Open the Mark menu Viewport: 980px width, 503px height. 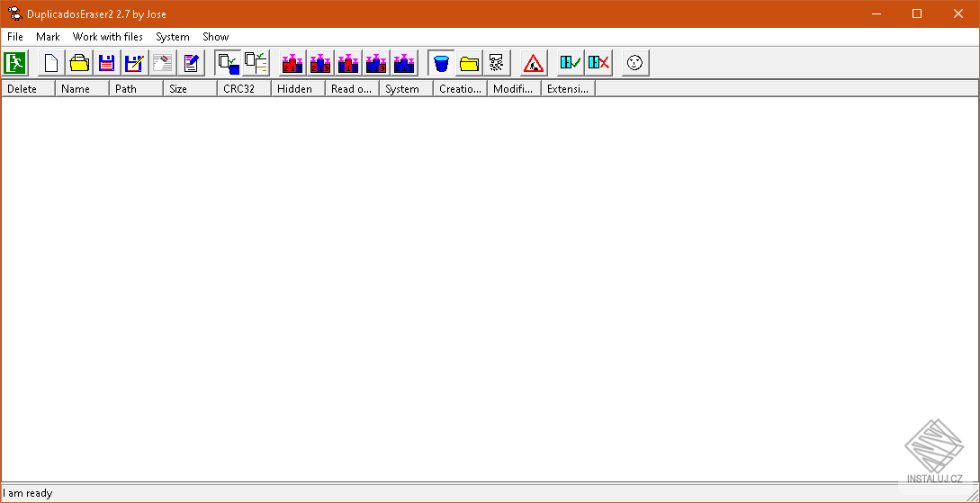point(48,37)
